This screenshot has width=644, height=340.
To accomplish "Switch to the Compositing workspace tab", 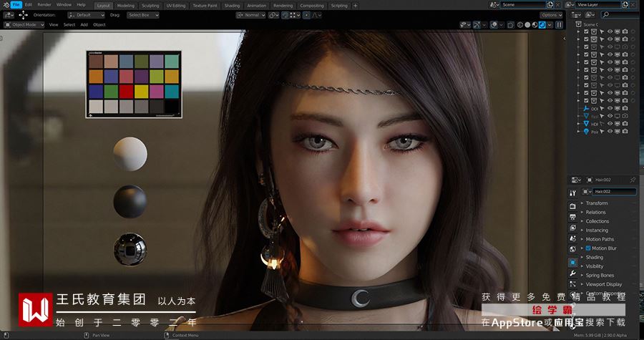I will pos(312,6).
